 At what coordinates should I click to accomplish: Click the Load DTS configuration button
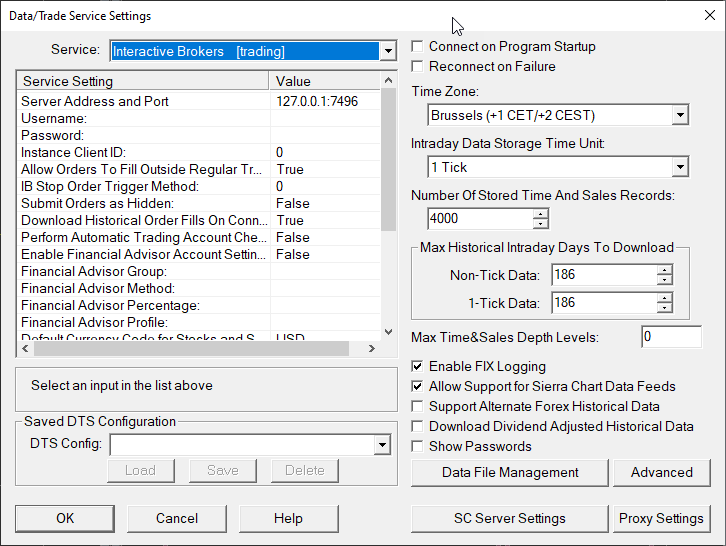pos(141,471)
